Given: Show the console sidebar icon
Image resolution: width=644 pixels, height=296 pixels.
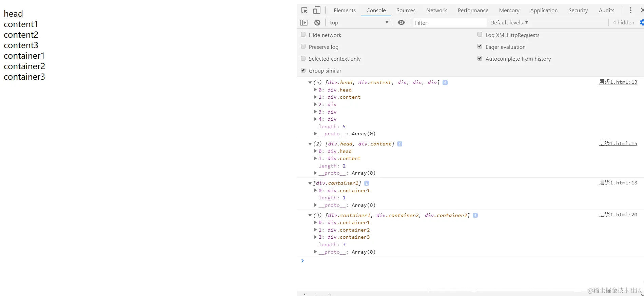Looking at the screenshot, I should (x=304, y=23).
